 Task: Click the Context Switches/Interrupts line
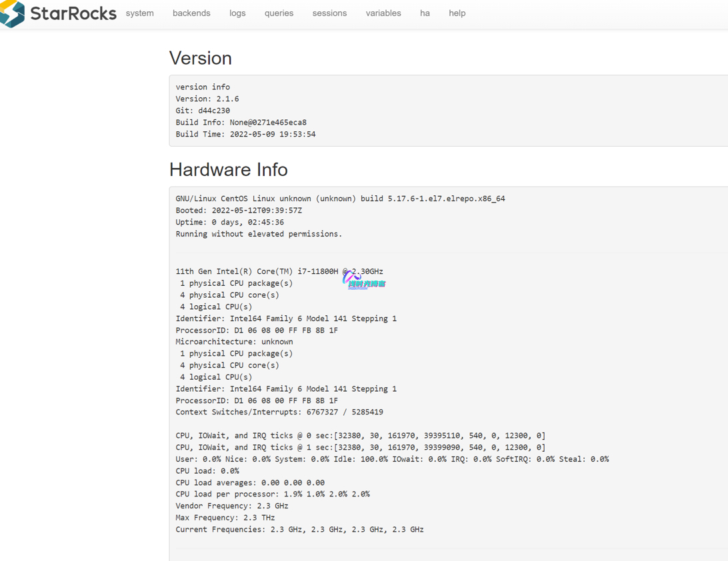279,412
